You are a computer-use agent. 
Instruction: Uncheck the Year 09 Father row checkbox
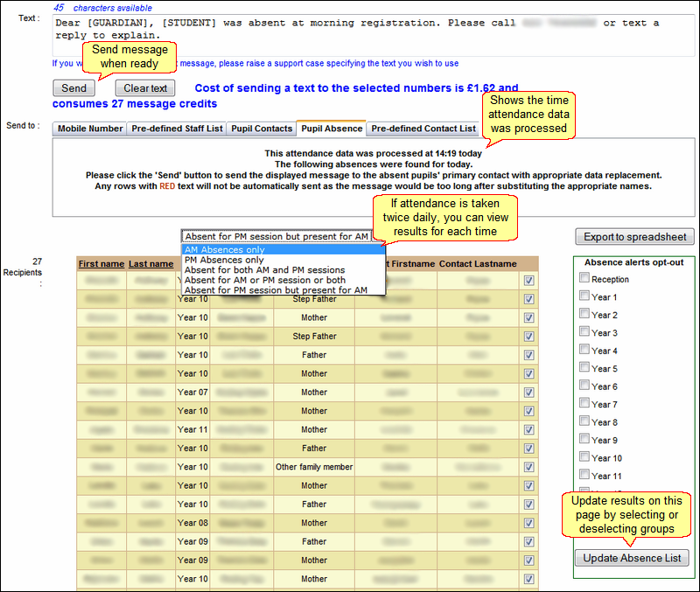coord(529,541)
